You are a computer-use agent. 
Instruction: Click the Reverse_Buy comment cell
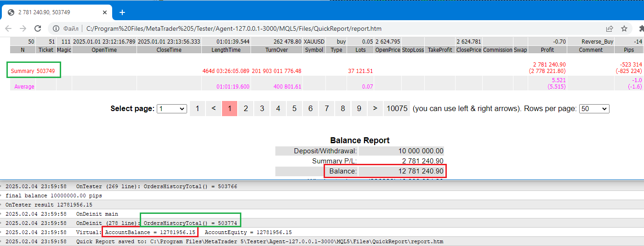[591, 41]
